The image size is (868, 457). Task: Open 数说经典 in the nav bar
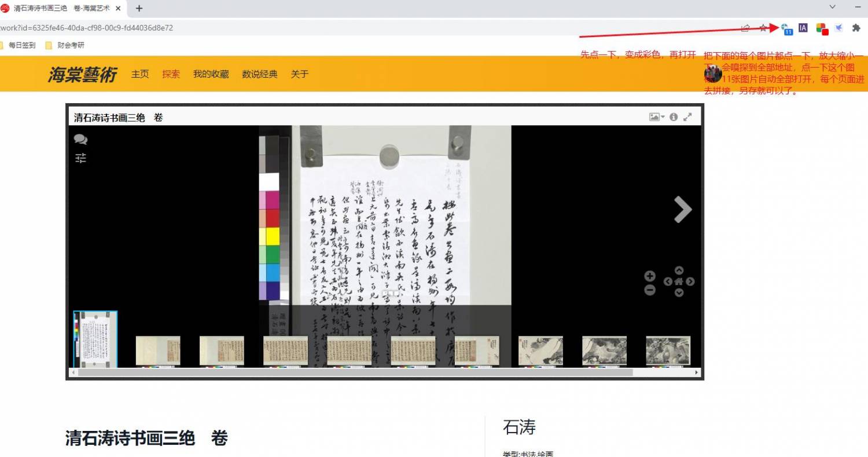[260, 74]
